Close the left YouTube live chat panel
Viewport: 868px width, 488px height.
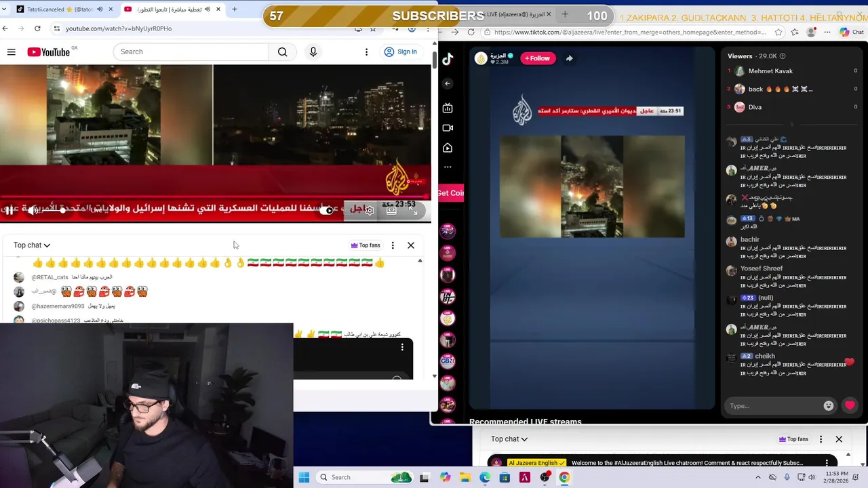[411, 245]
